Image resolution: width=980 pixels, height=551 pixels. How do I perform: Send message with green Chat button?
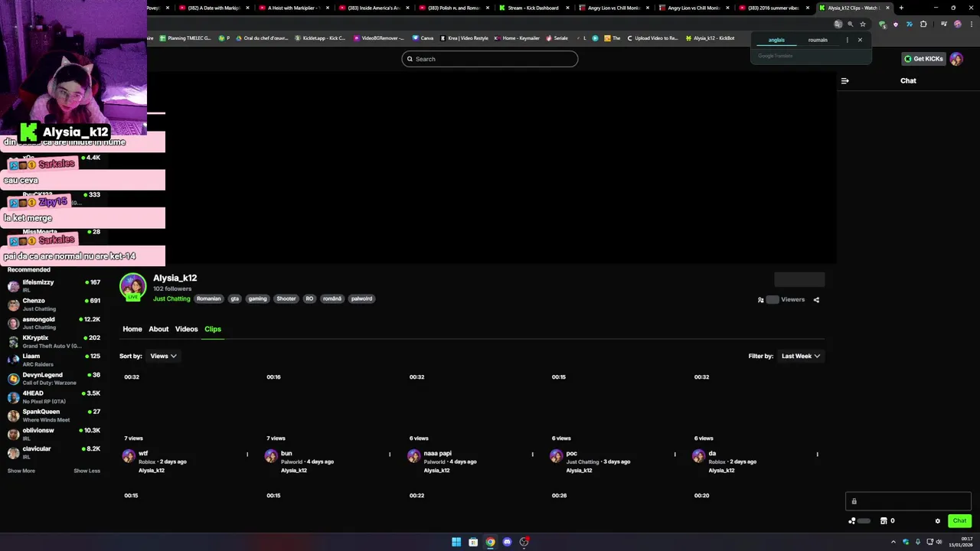point(959,521)
